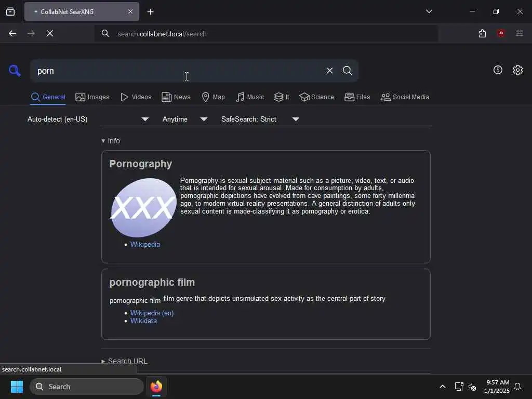Open the Wikipedia (en) link
Image resolution: width=532 pixels, height=399 pixels.
click(x=152, y=313)
